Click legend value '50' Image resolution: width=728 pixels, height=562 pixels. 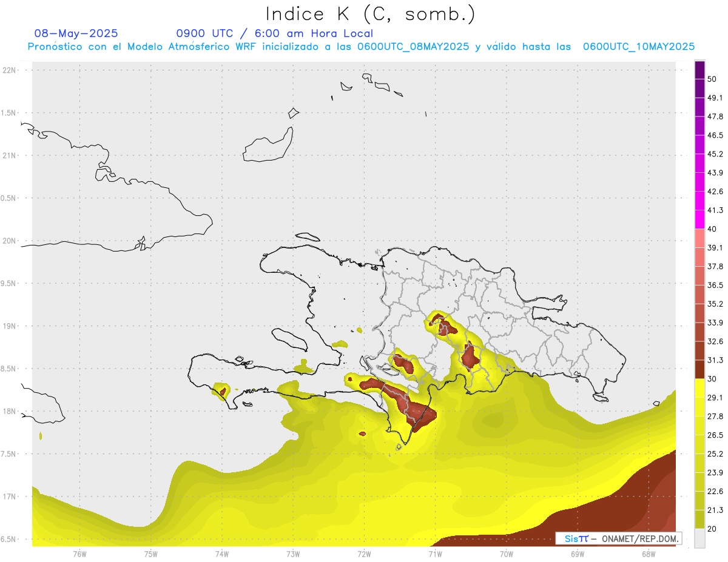click(x=712, y=79)
